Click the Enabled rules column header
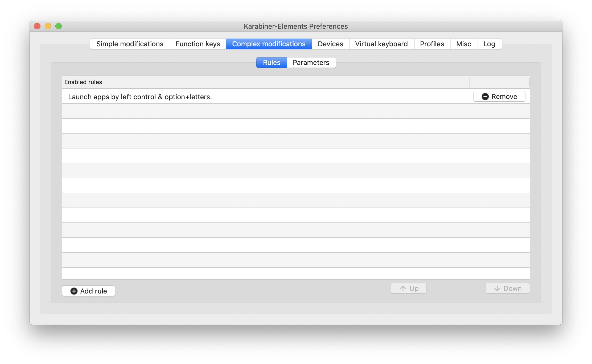The width and height of the screenshot is (592, 364). (83, 82)
